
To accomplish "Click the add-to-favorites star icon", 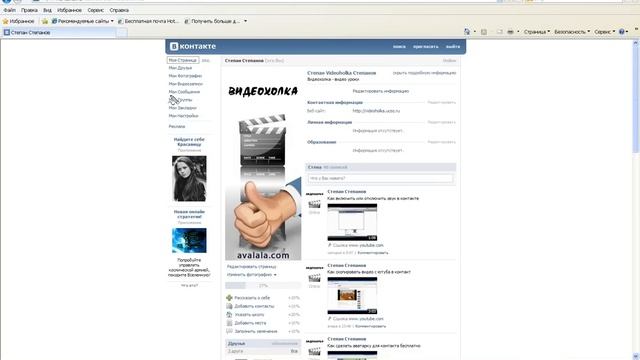I will pyautogui.click(x=45, y=21).
